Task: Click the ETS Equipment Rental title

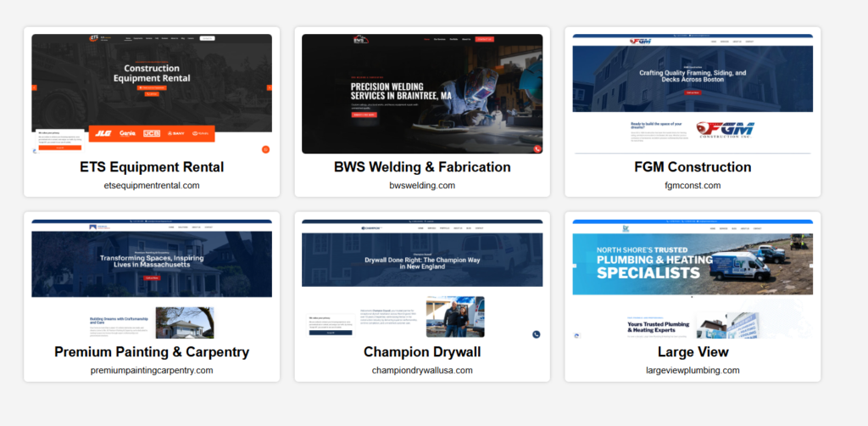Action: 152,167
